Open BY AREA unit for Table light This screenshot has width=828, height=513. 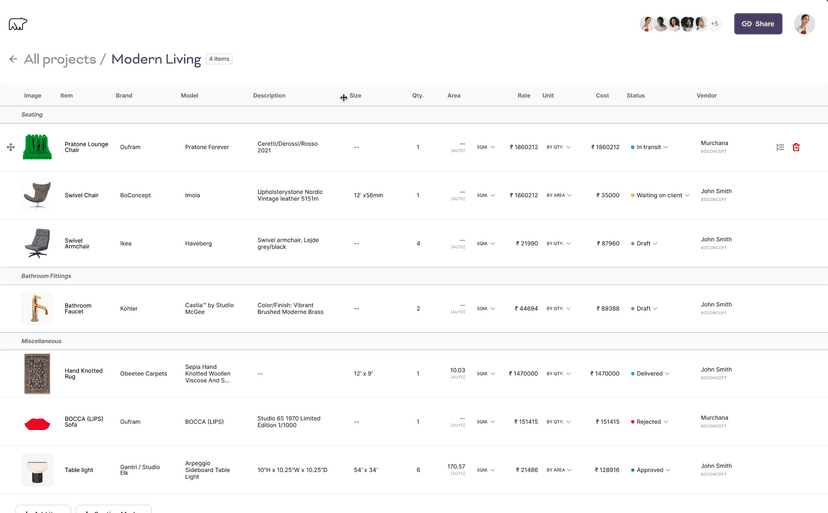click(x=559, y=470)
